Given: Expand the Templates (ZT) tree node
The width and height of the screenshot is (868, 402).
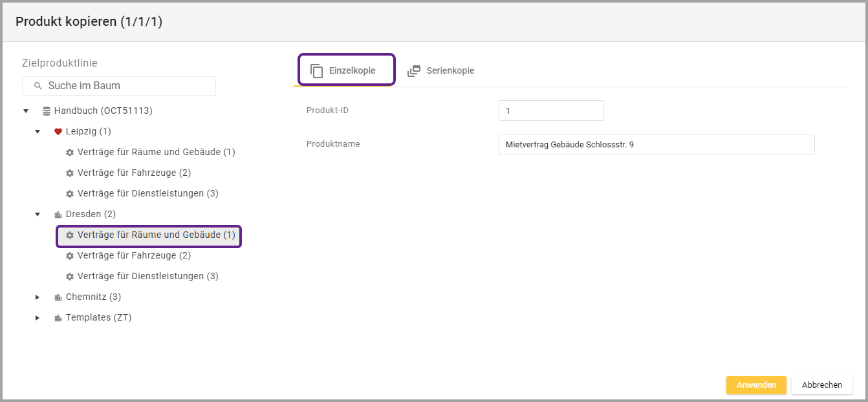Looking at the screenshot, I should coord(38,318).
